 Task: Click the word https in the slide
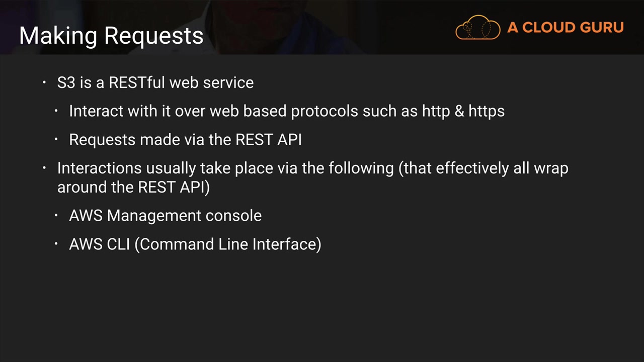486,111
